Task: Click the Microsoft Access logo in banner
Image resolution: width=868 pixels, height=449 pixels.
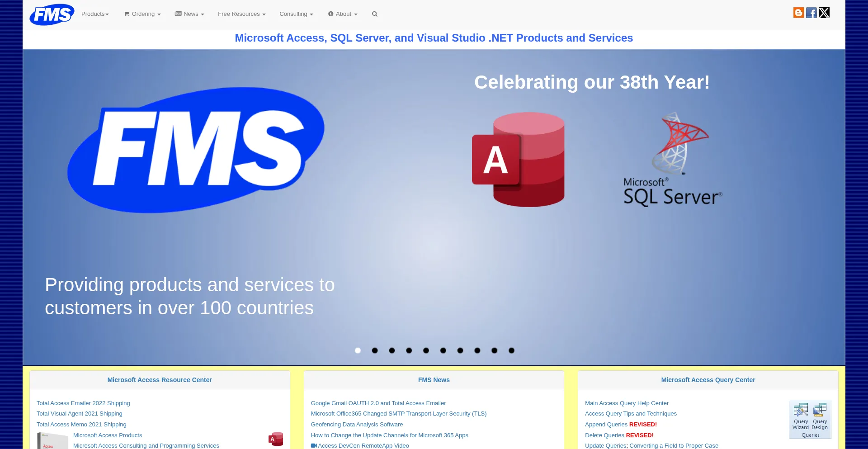Action: [518, 160]
